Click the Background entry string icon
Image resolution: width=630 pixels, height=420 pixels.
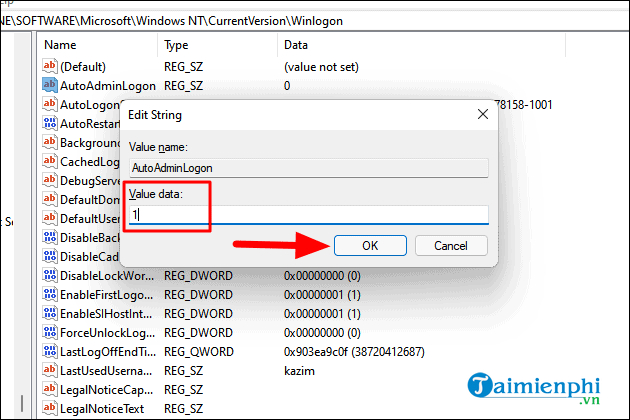point(49,142)
